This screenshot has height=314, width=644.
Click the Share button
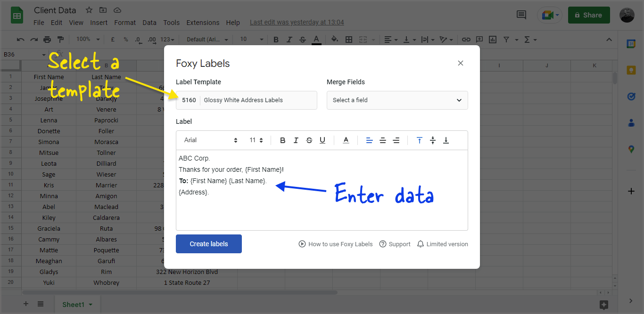[589, 15]
